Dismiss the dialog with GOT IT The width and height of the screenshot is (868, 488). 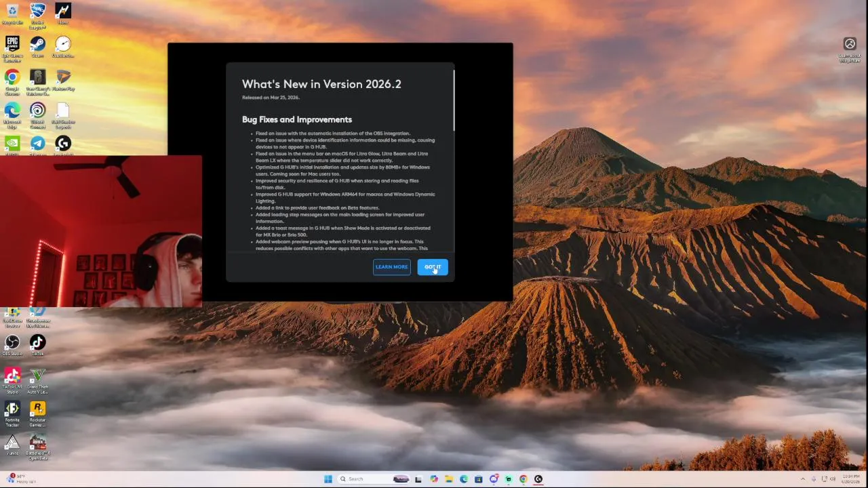(x=433, y=267)
